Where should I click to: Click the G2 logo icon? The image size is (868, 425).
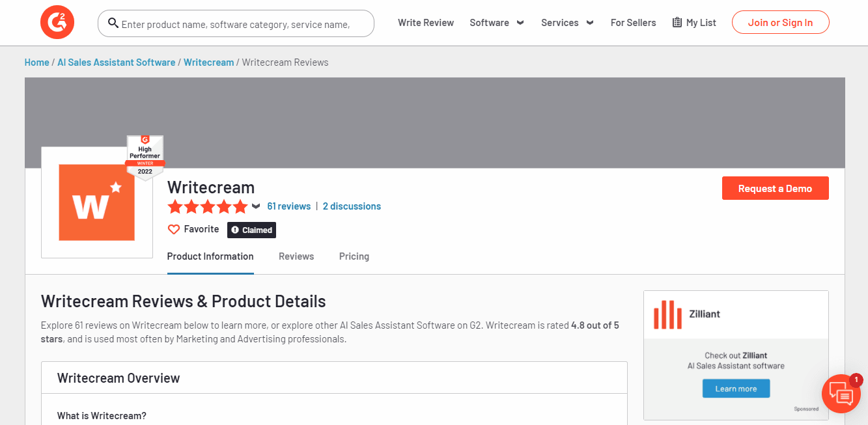57,22
